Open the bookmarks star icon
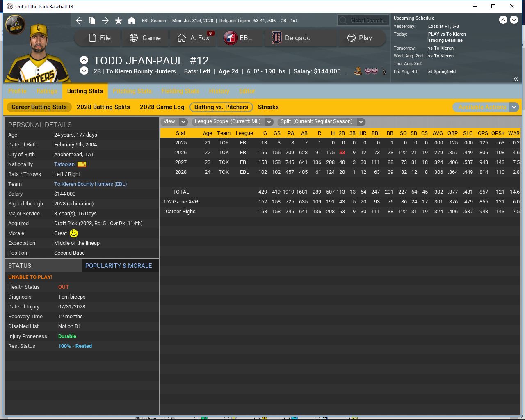The height and width of the screenshot is (420, 525). (119, 21)
